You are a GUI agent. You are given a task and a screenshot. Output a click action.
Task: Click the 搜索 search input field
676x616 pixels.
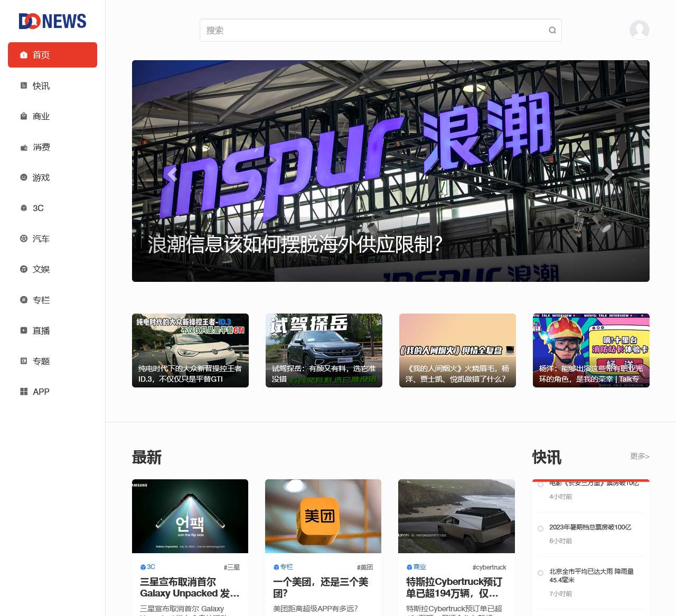(380, 30)
